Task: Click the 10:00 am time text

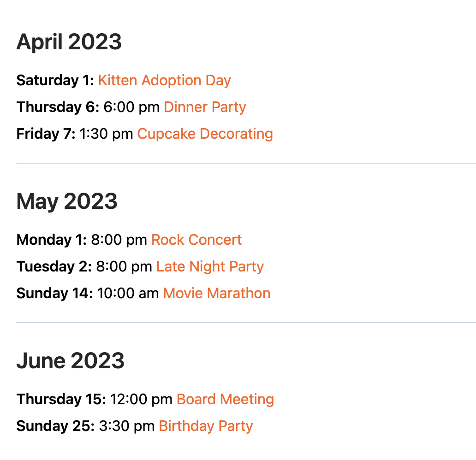Action: coord(128,294)
